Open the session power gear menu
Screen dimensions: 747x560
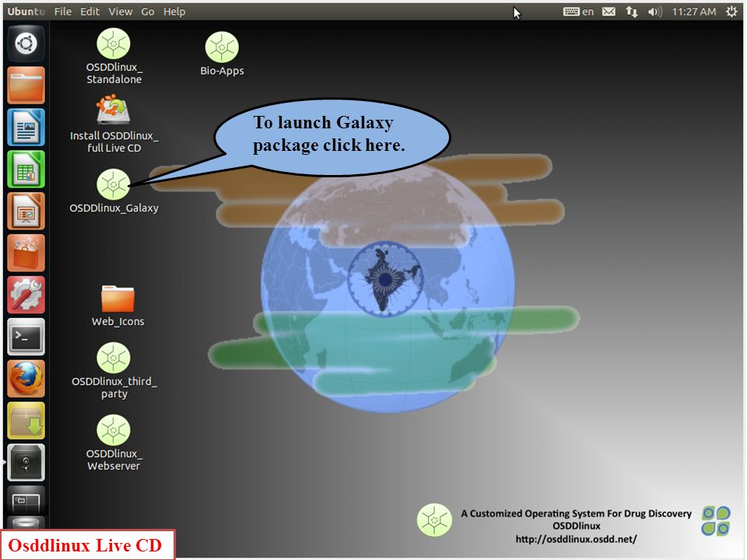pos(731,12)
